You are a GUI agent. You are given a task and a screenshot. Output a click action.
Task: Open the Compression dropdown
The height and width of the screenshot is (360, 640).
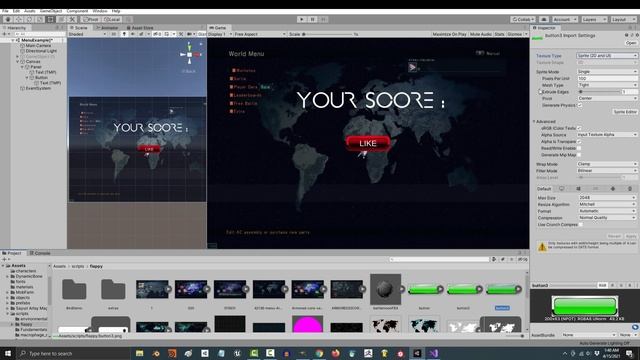pyautogui.click(x=607, y=218)
